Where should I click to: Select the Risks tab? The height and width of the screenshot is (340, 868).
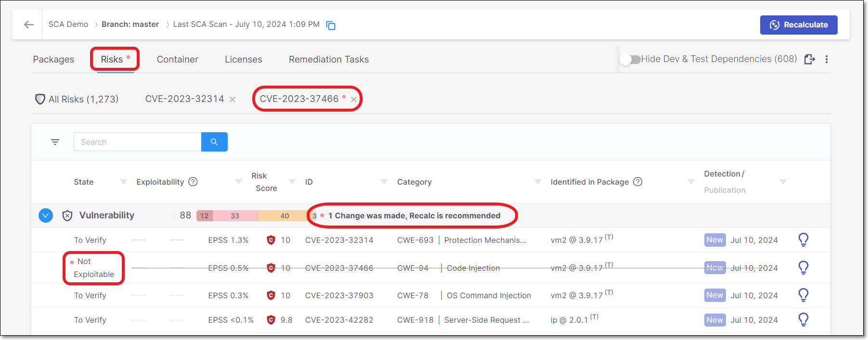tap(112, 59)
